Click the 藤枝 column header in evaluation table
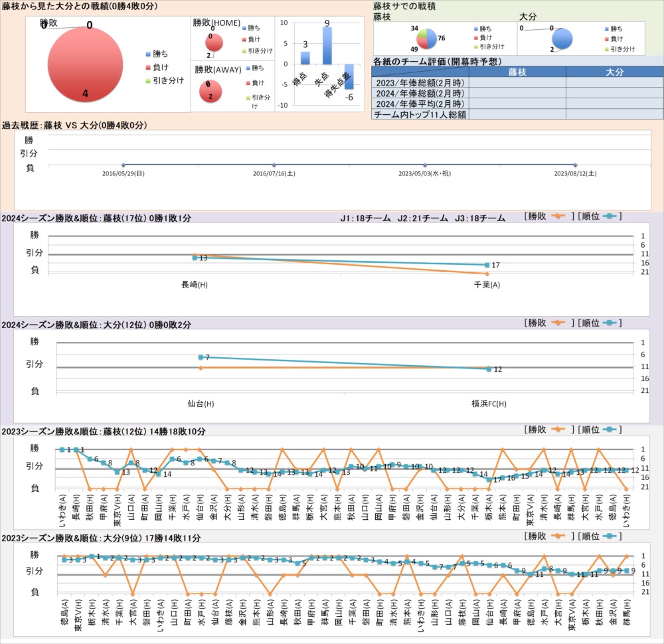The width and height of the screenshot is (664, 644). click(517, 72)
